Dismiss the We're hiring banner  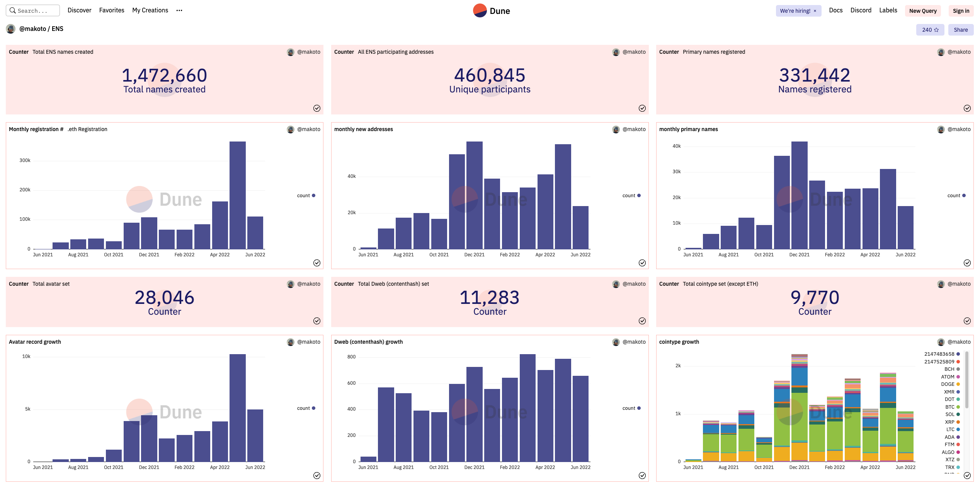point(815,11)
